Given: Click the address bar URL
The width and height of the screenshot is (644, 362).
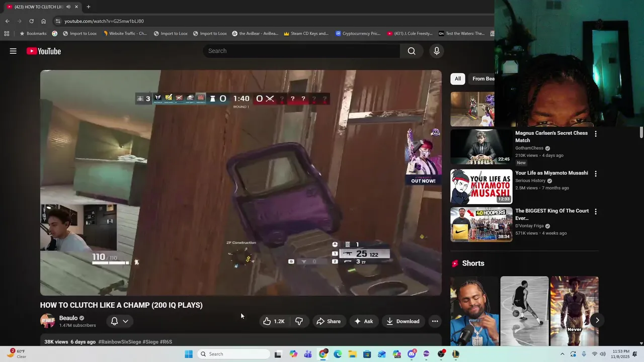Looking at the screenshot, I should pyautogui.click(x=104, y=21).
